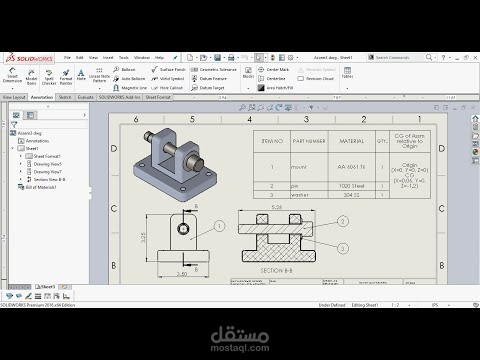
Task: Click balloon 1 on front view
Action: (219, 226)
